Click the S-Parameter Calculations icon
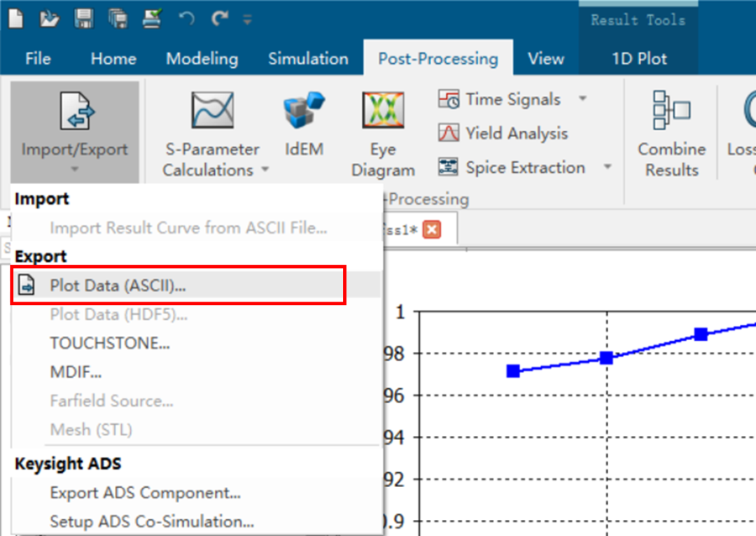This screenshot has width=756, height=536. pyautogui.click(x=212, y=110)
